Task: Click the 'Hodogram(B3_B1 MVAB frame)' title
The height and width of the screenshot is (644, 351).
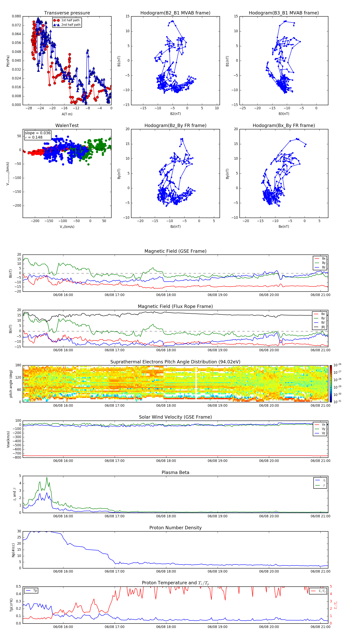Action: [x=284, y=13]
